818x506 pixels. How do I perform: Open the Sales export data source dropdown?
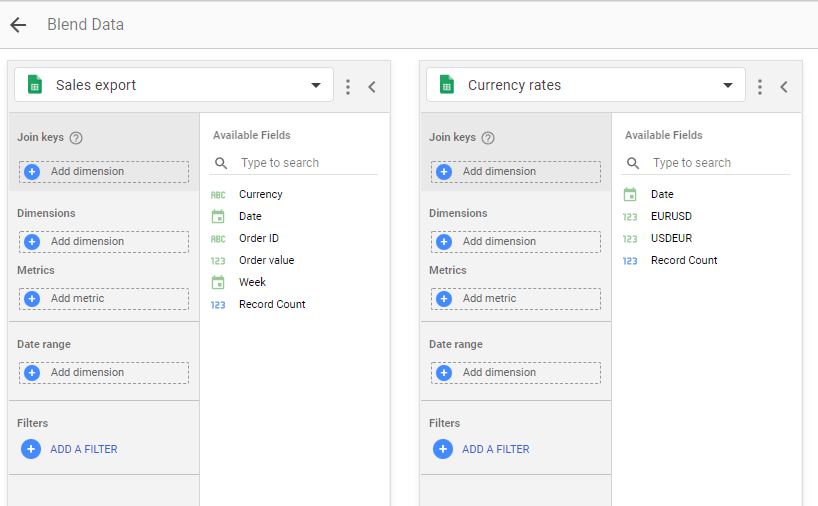174,85
